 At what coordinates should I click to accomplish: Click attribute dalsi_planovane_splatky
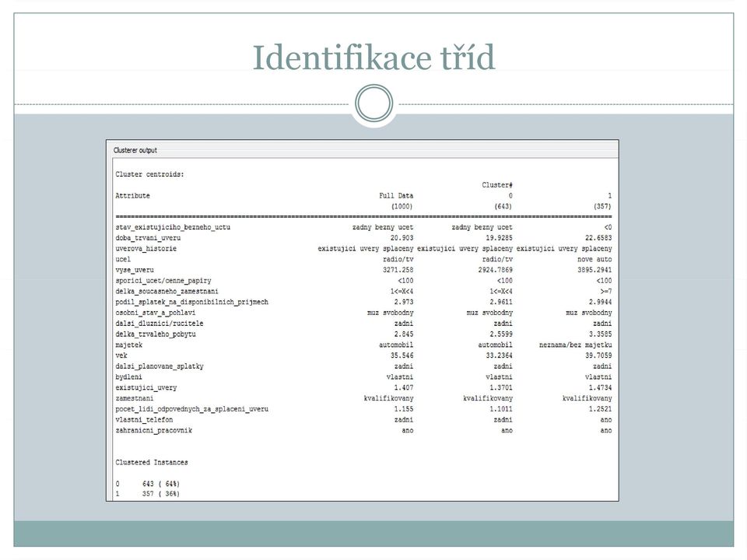(159, 366)
